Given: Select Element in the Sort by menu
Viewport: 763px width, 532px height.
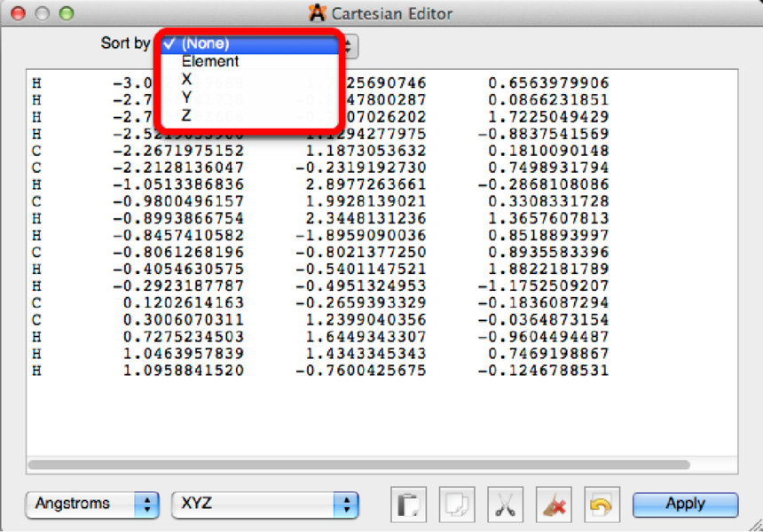Looking at the screenshot, I should [x=250, y=61].
